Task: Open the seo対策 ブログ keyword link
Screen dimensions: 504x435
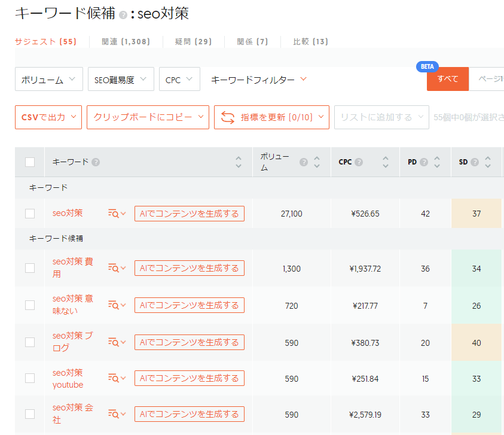Action: (73, 342)
